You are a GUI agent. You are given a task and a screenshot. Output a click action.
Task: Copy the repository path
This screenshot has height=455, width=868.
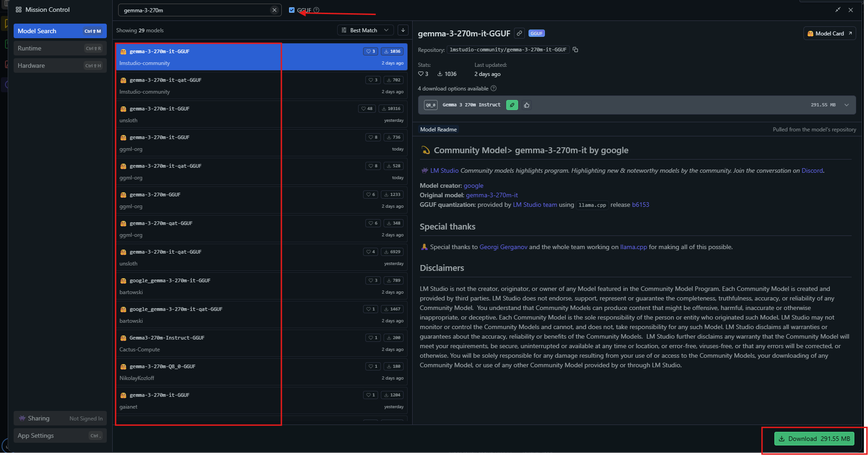point(575,50)
